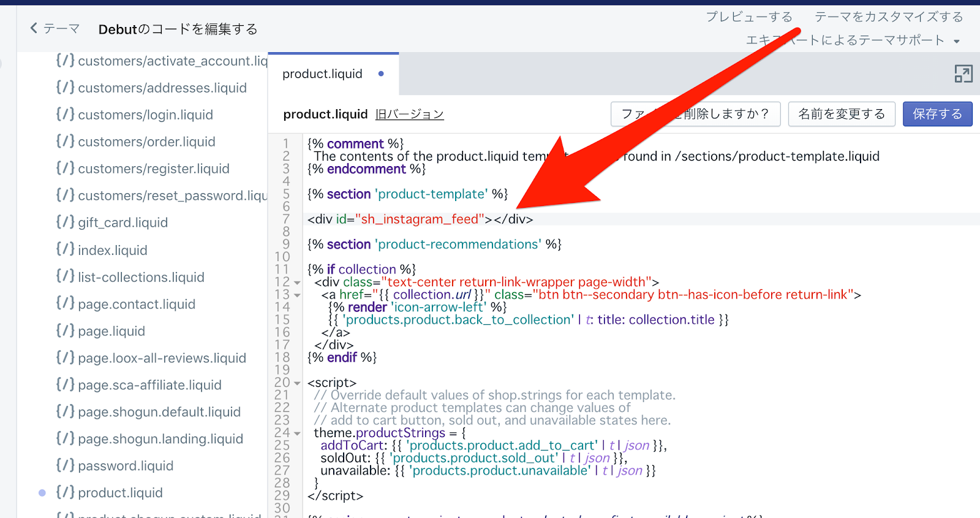This screenshot has height=518, width=980.
Task: Click liquid icon beside page.shogun.default.liquid
Action: coord(65,411)
